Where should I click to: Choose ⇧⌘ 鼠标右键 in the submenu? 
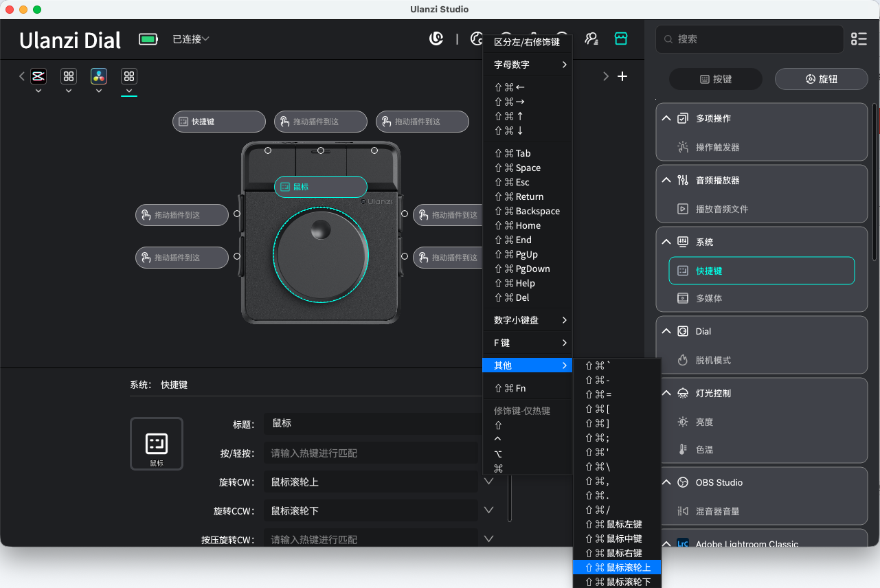coord(617,553)
